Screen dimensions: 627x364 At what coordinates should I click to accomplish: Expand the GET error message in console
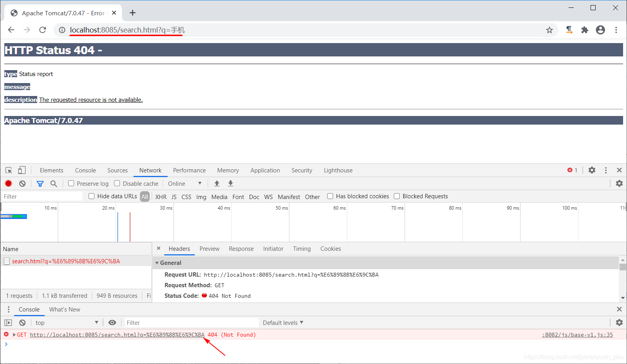pyautogui.click(x=14, y=335)
